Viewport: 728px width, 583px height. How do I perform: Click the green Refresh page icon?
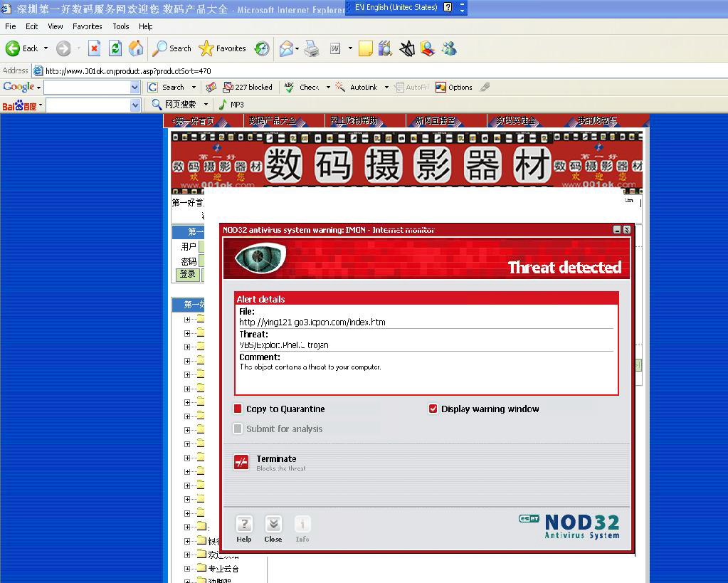[x=115, y=48]
